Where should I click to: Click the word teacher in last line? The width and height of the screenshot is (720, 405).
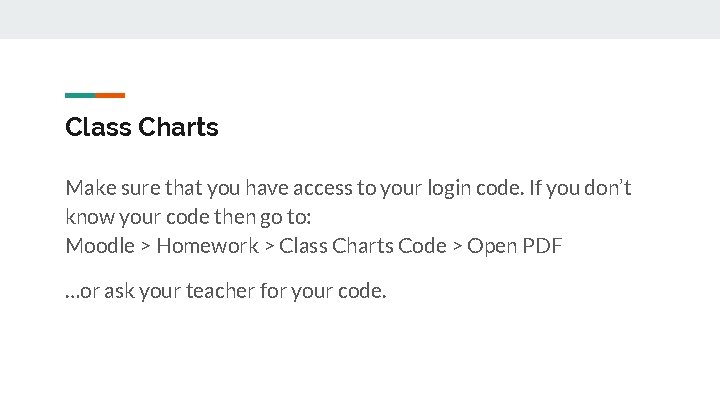220,291
